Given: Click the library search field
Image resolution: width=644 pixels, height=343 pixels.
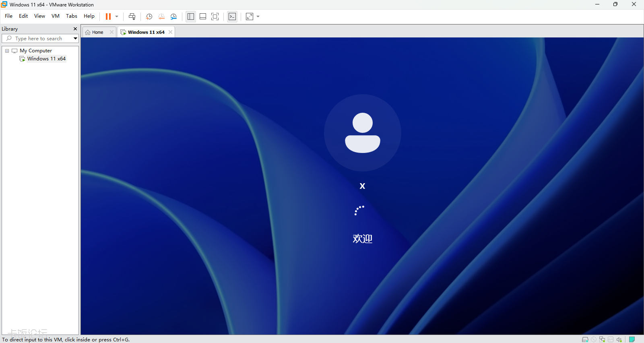Looking at the screenshot, I should 39,39.
